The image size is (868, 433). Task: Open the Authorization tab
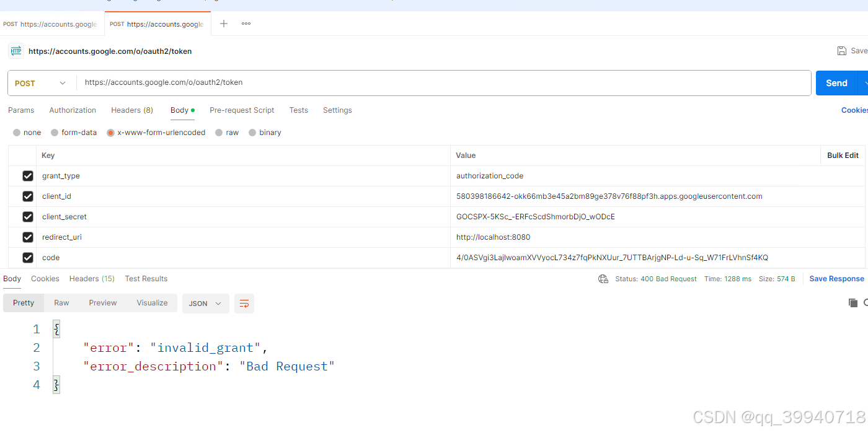point(73,110)
